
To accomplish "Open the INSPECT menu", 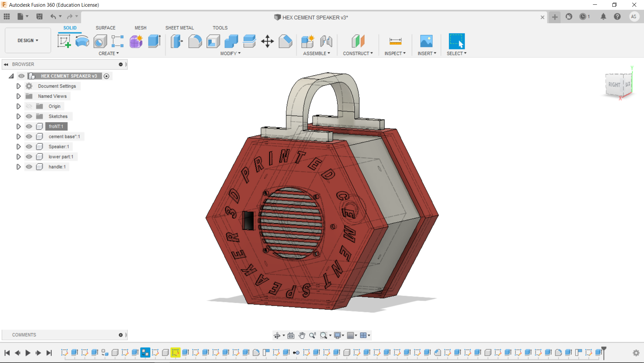I will 395,53.
